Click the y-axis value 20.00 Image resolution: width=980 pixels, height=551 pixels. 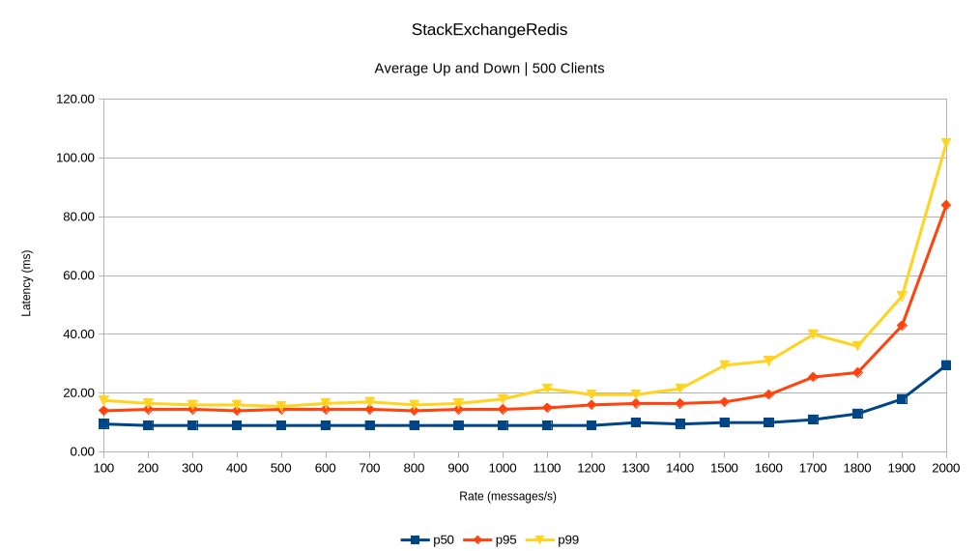(78, 392)
